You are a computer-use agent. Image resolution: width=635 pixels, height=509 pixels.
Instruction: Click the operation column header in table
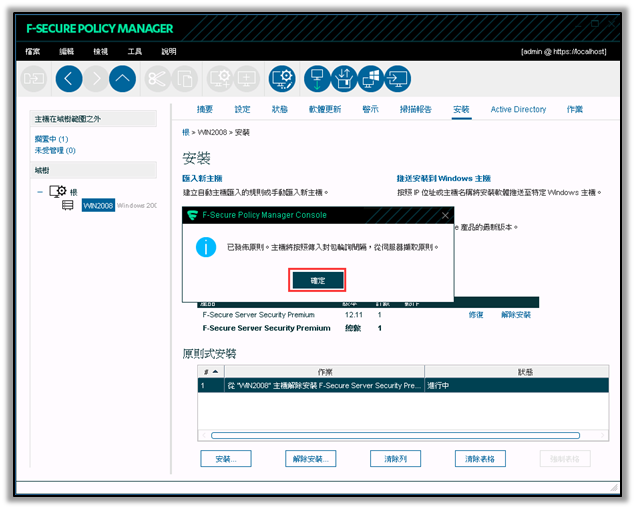[325, 372]
